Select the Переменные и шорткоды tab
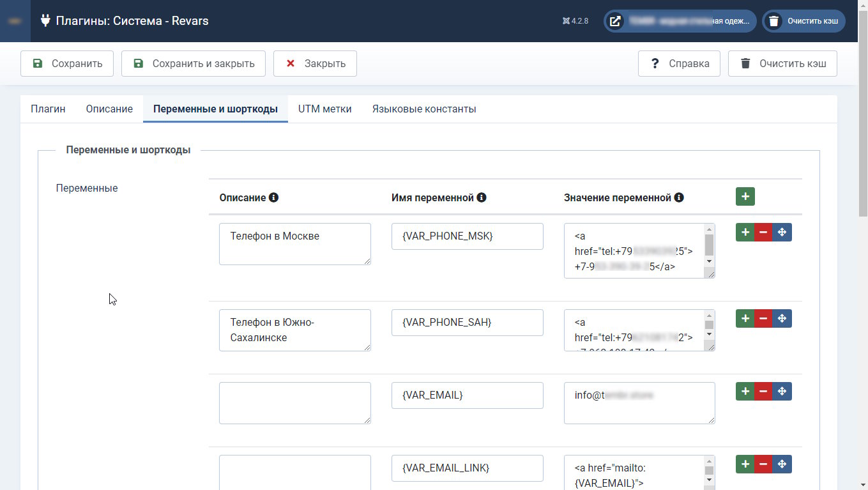Image resolution: width=868 pixels, height=490 pixels. 215,109
